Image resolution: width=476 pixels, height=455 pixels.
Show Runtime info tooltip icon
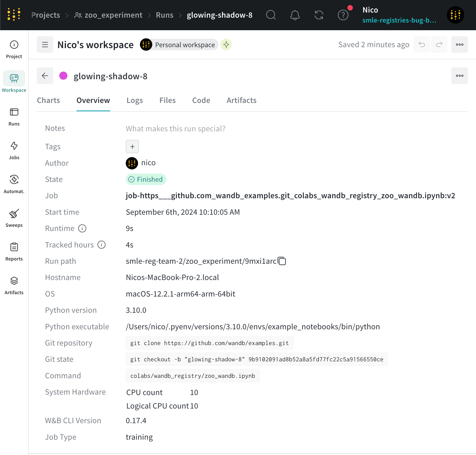[x=82, y=228]
